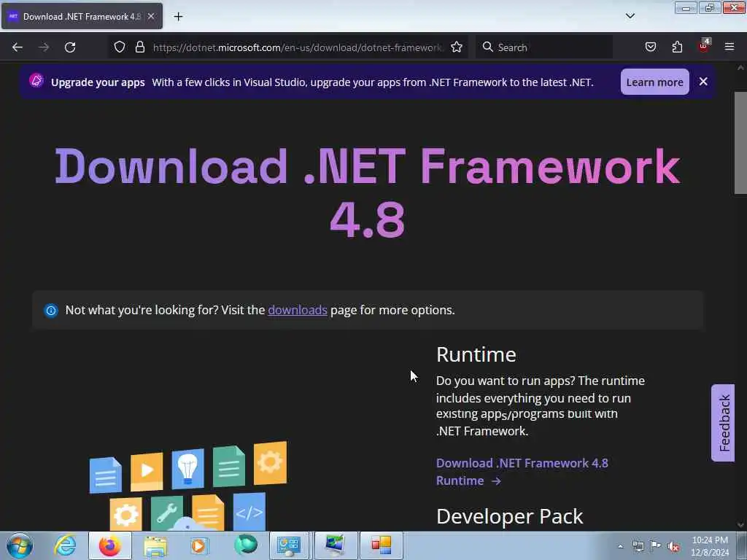Click the info icon in notice
The height and width of the screenshot is (560, 747).
pyautogui.click(x=50, y=311)
